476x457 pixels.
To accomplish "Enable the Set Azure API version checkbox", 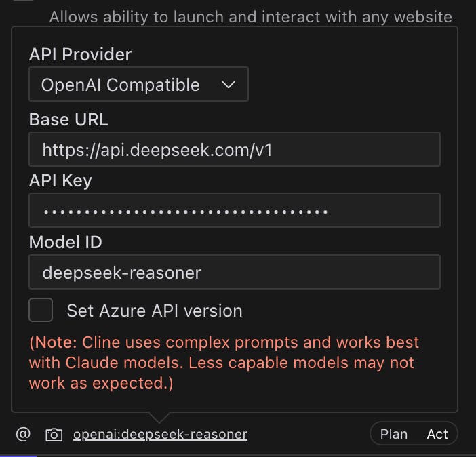I will 41,311.
